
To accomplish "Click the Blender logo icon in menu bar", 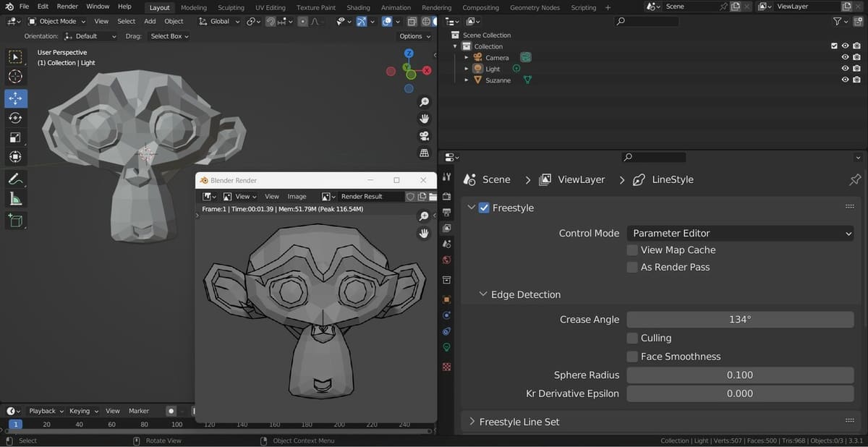I will [x=9, y=7].
